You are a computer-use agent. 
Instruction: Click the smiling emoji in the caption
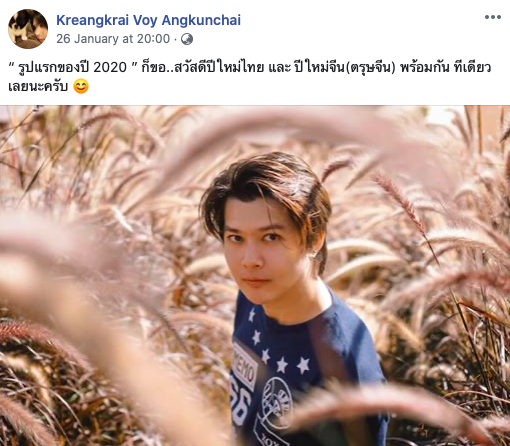click(81, 87)
